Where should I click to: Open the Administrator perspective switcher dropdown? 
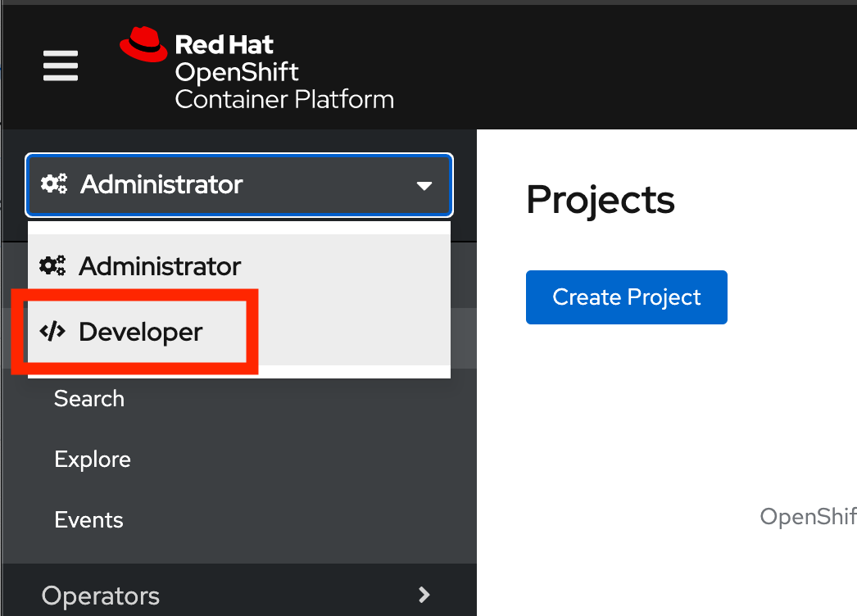pyautogui.click(x=239, y=185)
